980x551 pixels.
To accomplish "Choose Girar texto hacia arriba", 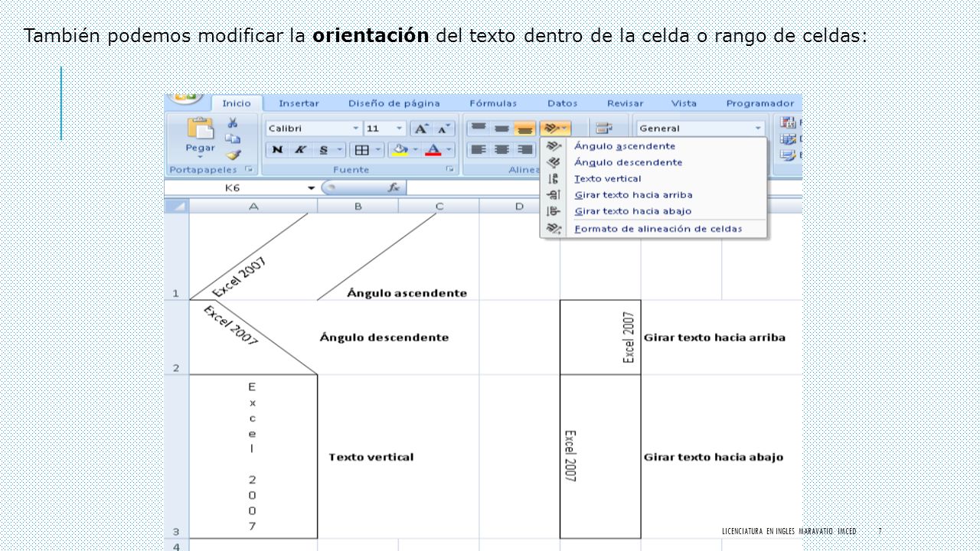I will tap(653, 195).
